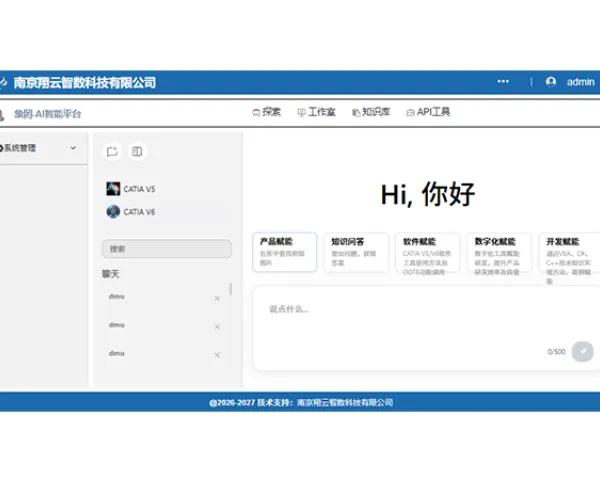
Task: Choose the 开发赋能 card
Action: 569,252
